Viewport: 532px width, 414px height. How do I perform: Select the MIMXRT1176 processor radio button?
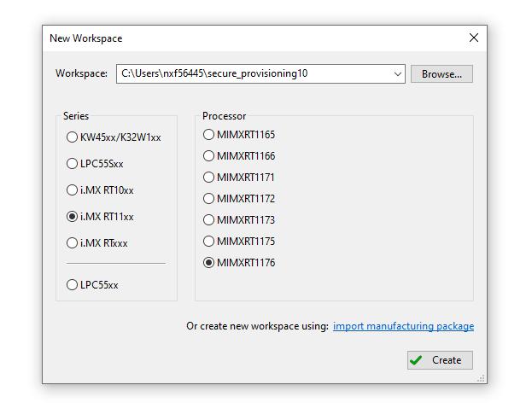coord(209,263)
